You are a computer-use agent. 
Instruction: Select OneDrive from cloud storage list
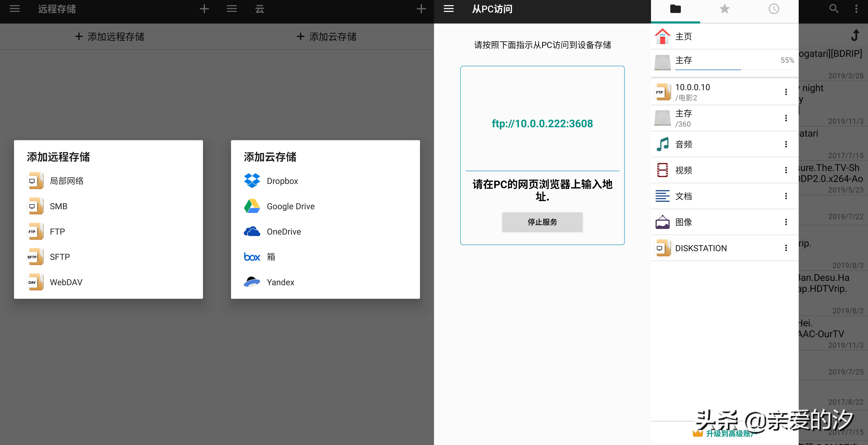284,232
